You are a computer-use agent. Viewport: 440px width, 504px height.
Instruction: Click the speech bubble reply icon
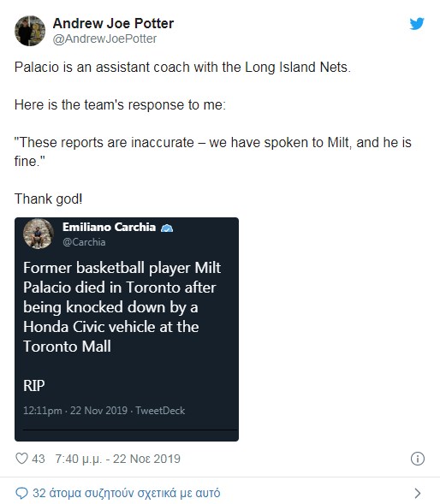point(21,493)
